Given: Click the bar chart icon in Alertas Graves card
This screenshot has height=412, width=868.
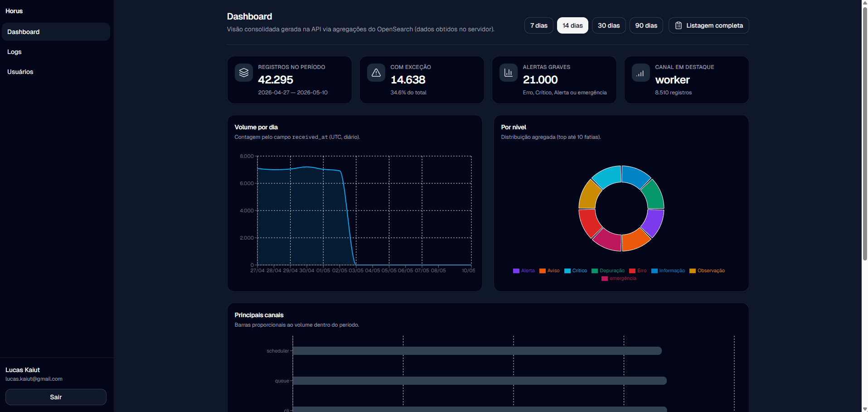Looking at the screenshot, I should [x=509, y=73].
